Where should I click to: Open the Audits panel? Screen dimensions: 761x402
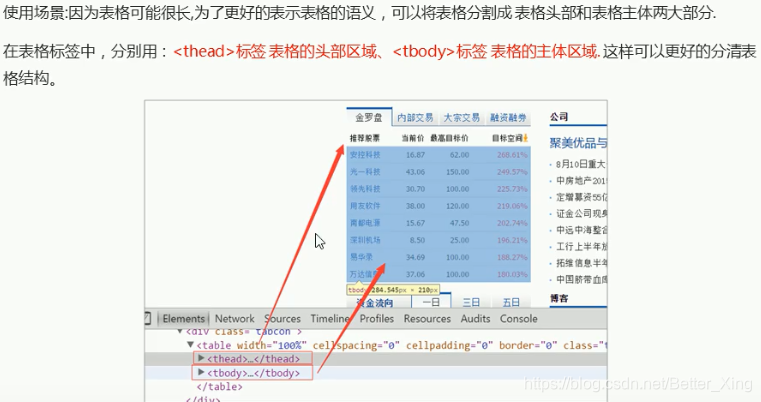[475, 318]
